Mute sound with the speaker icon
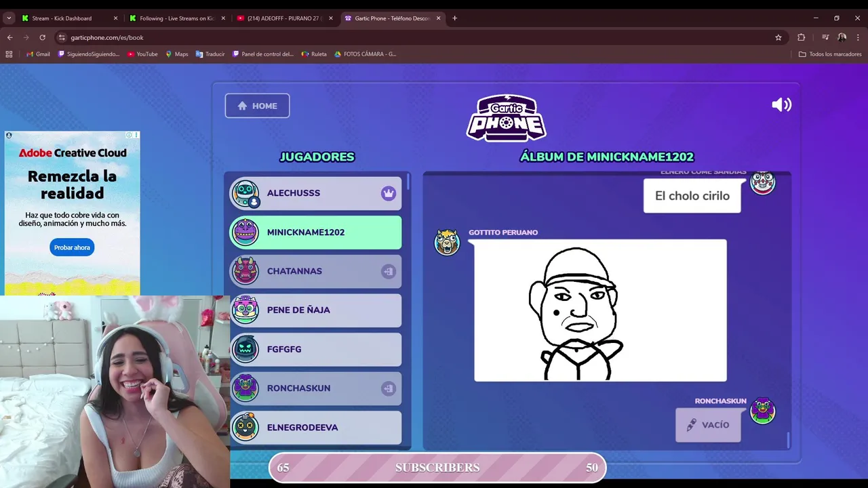This screenshot has width=868, height=488. point(781,104)
